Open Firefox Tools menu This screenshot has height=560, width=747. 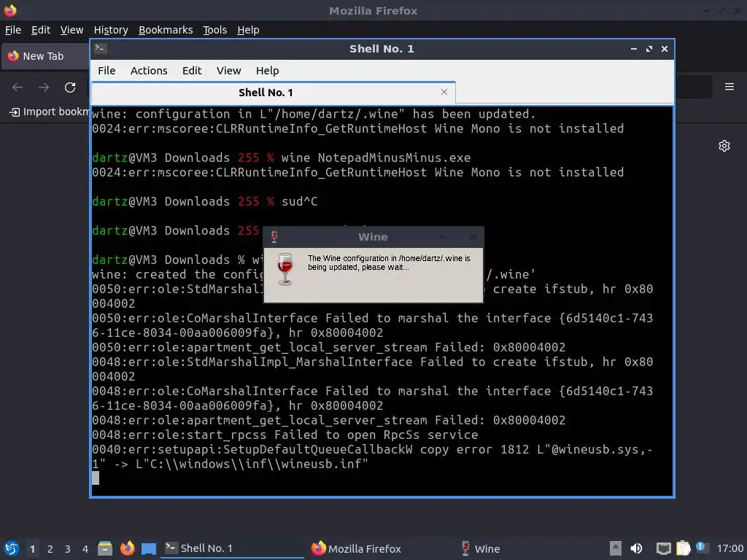(x=215, y=30)
